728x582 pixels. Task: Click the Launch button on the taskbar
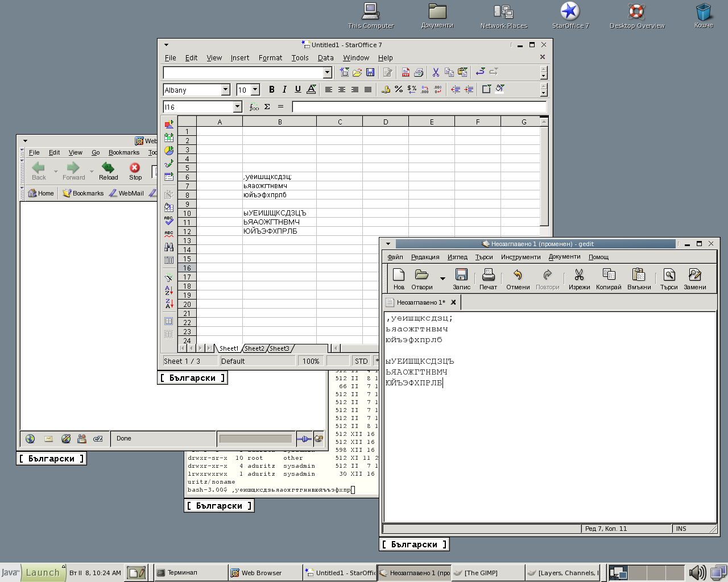click(x=43, y=572)
